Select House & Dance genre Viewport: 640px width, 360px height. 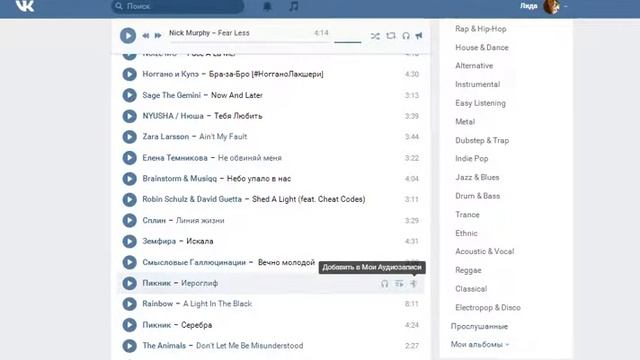click(482, 47)
